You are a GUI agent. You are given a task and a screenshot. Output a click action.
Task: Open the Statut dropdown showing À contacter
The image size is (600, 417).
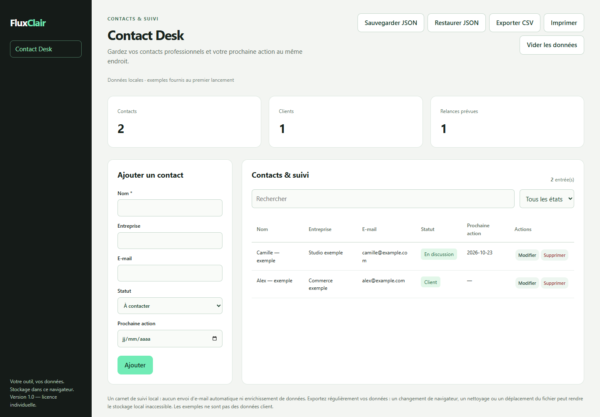coord(170,306)
